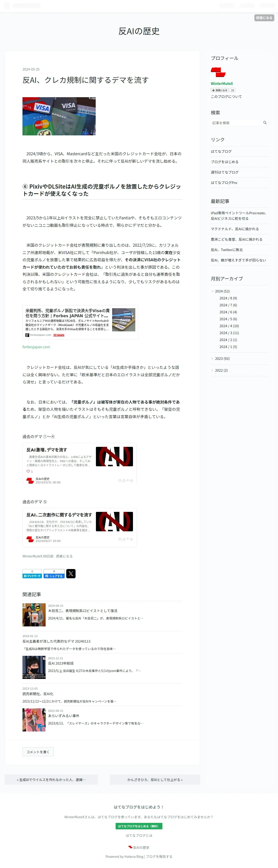Click the thumbnail for あらいずみるい事件
278x868 pixels.
pos(34,720)
